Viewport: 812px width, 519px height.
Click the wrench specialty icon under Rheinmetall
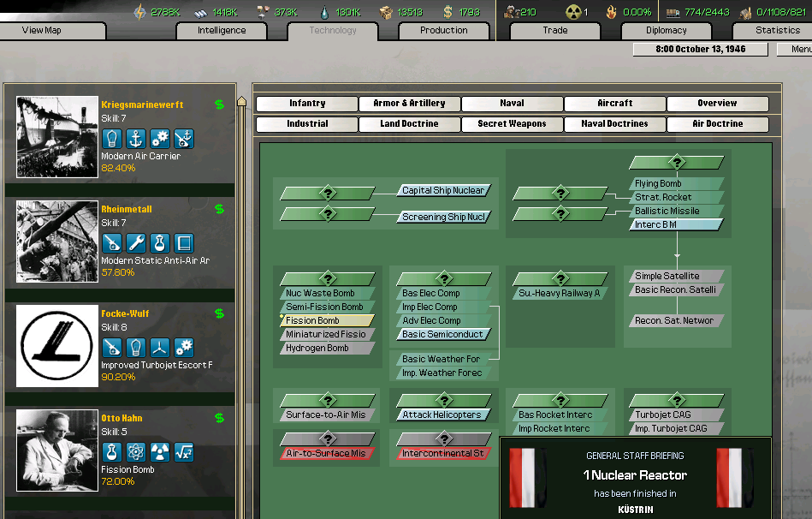click(x=135, y=243)
